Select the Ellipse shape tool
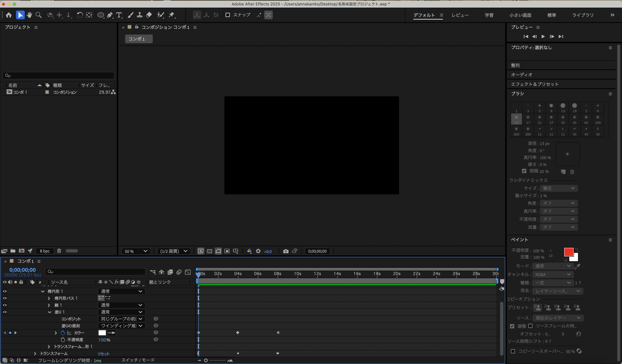Screen dimensions: 622x364 pyautogui.click(x=101, y=15)
